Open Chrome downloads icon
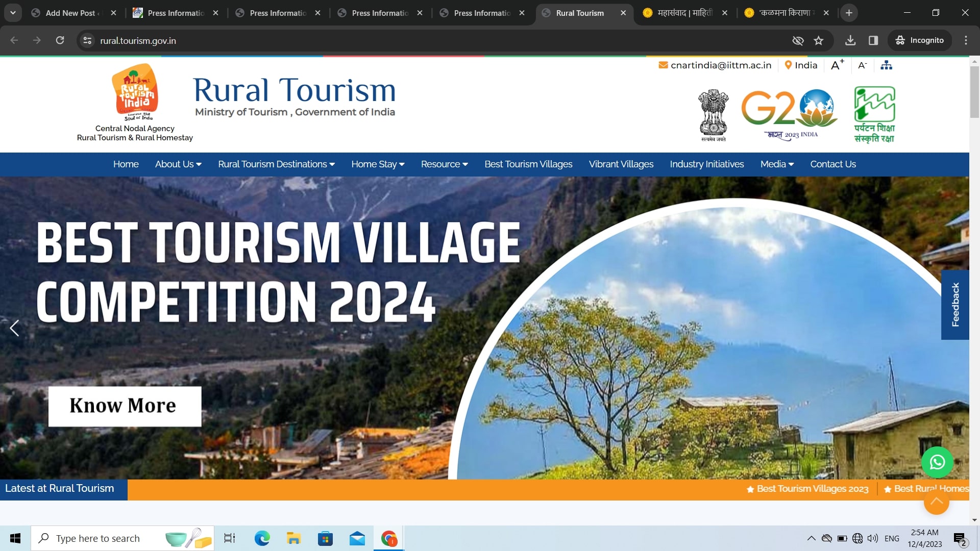 point(850,40)
